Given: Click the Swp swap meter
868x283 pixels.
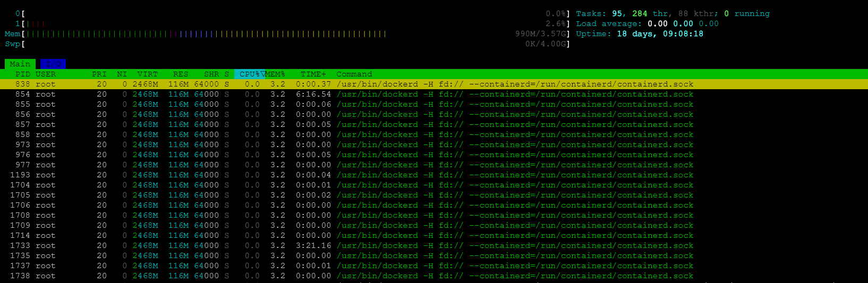Looking at the screenshot, I should pos(287,44).
